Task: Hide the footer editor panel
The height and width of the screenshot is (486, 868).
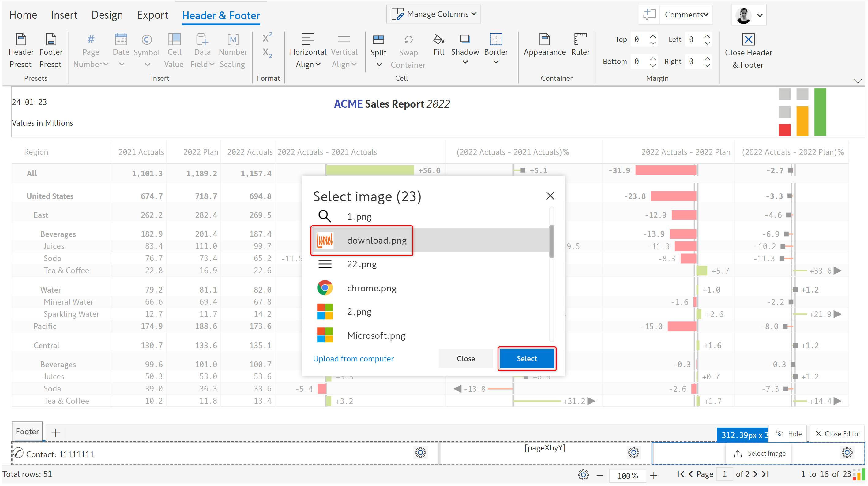Action: pos(788,433)
